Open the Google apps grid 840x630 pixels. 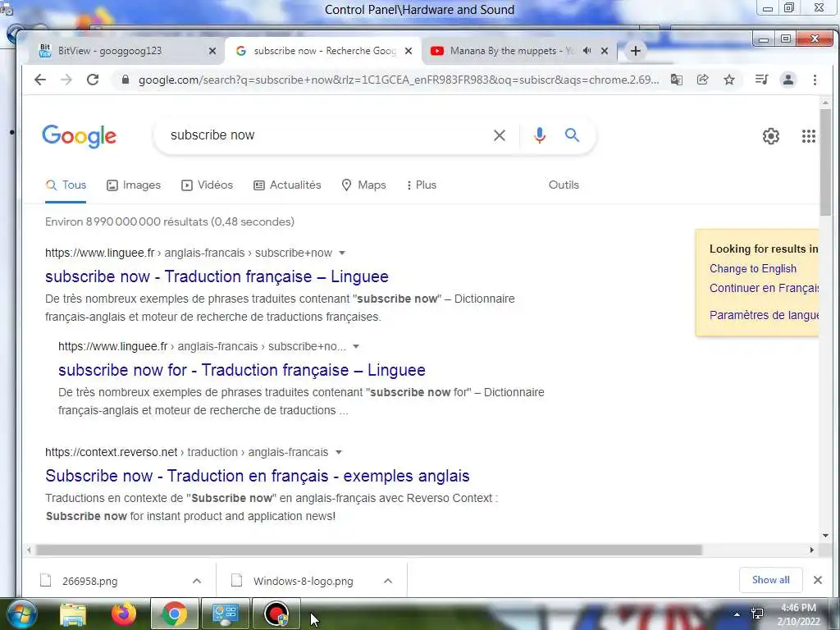[808, 136]
